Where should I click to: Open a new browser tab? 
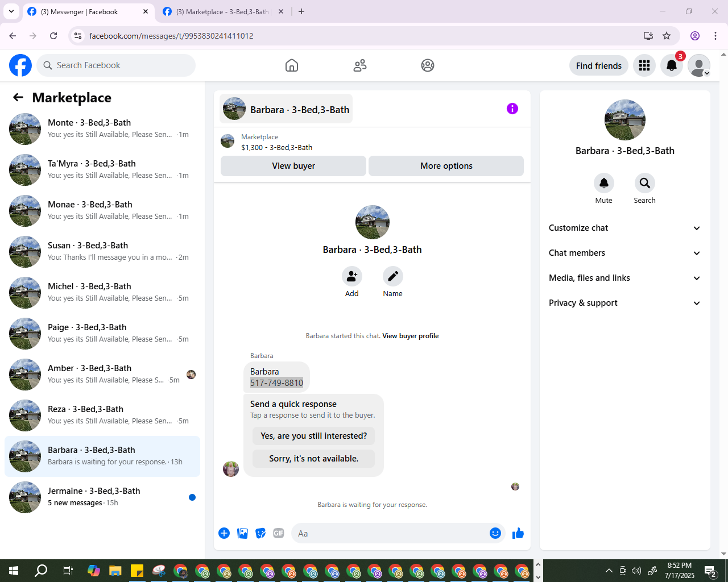(301, 11)
